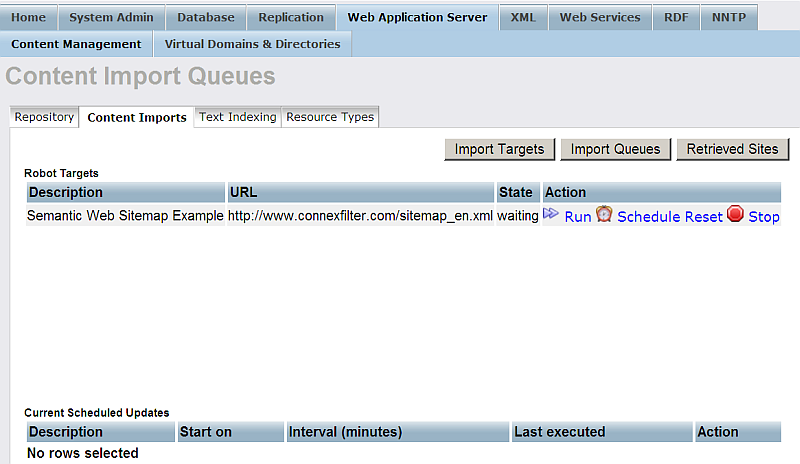Open Virtual Domains & Directories submenu
The image size is (800, 464).
(x=252, y=44)
